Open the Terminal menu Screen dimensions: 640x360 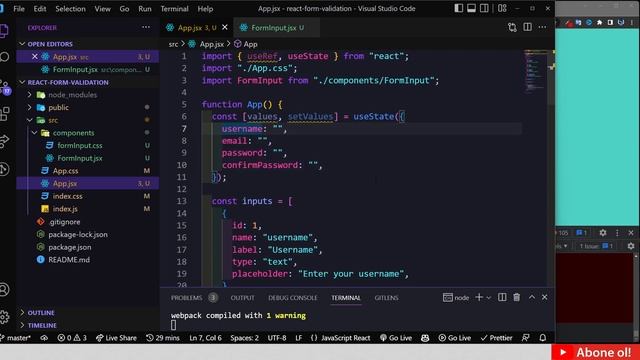[174, 9]
